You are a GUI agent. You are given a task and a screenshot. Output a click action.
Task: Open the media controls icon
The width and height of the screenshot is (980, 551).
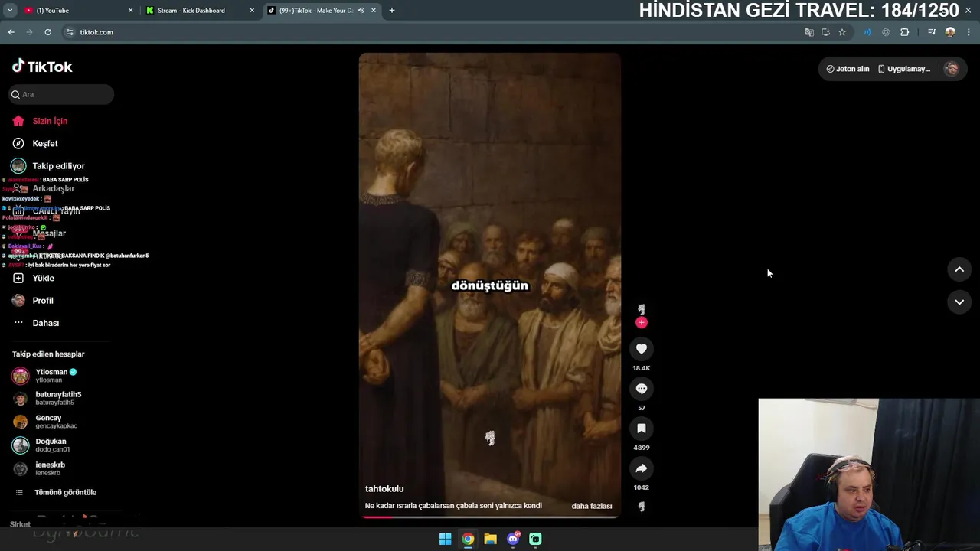pos(932,32)
